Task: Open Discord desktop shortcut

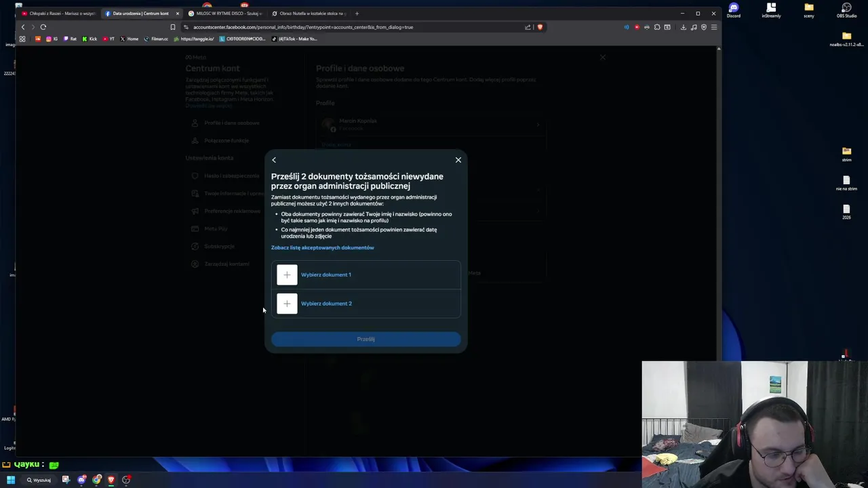Action: [734, 9]
